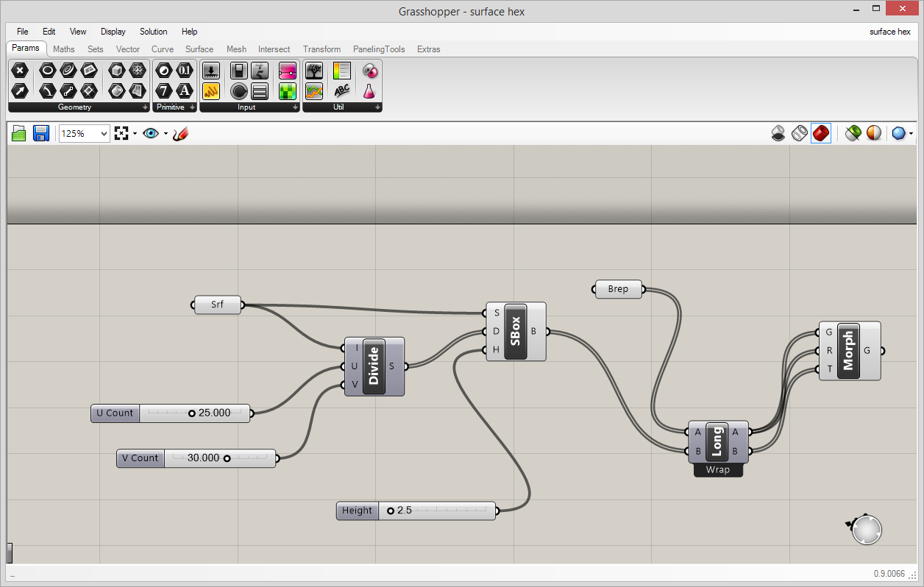Screen dimensions: 924x587
Task: Open the surface hex document list
Action: 889,32
